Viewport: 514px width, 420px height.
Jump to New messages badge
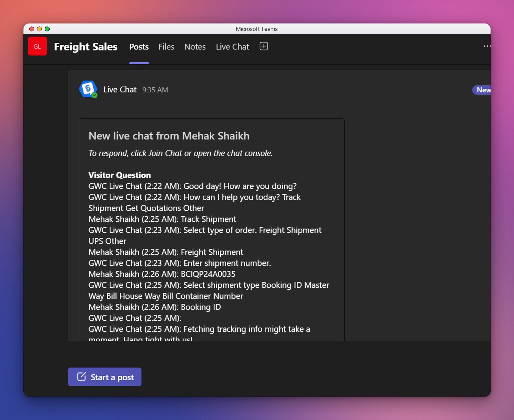(x=481, y=90)
